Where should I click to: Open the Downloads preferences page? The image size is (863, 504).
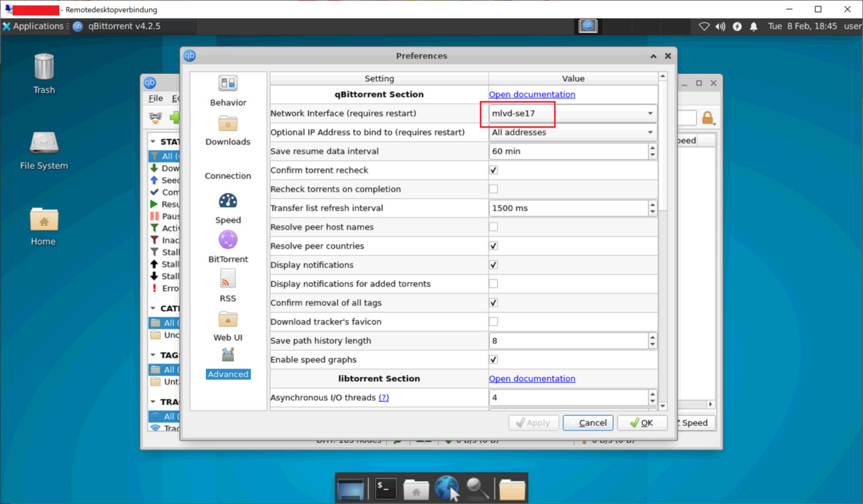(x=228, y=130)
